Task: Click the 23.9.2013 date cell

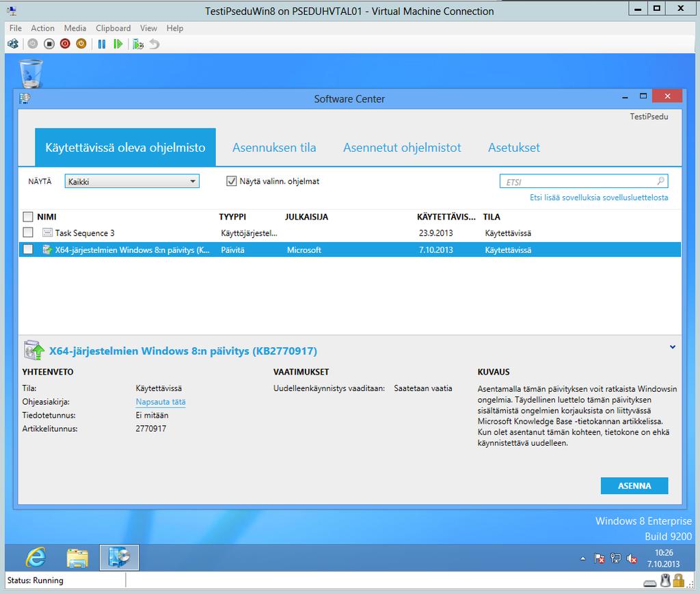Action: (435, 233)
